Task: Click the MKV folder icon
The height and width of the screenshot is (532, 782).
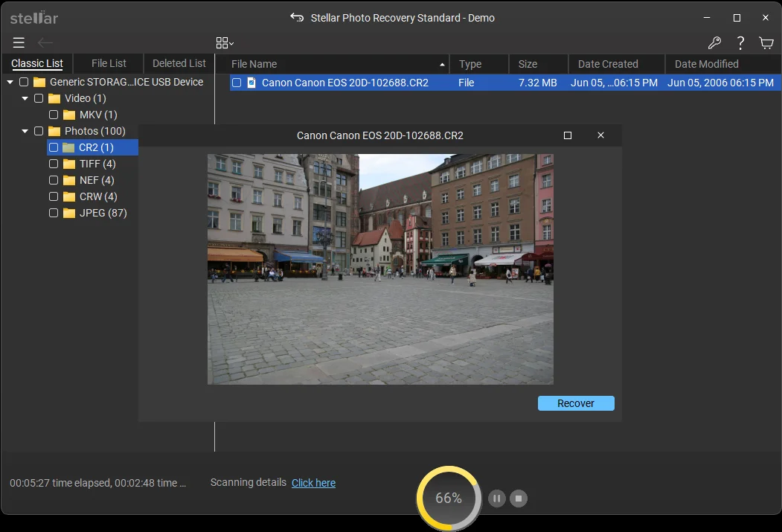Action: [x=69, y=115]
